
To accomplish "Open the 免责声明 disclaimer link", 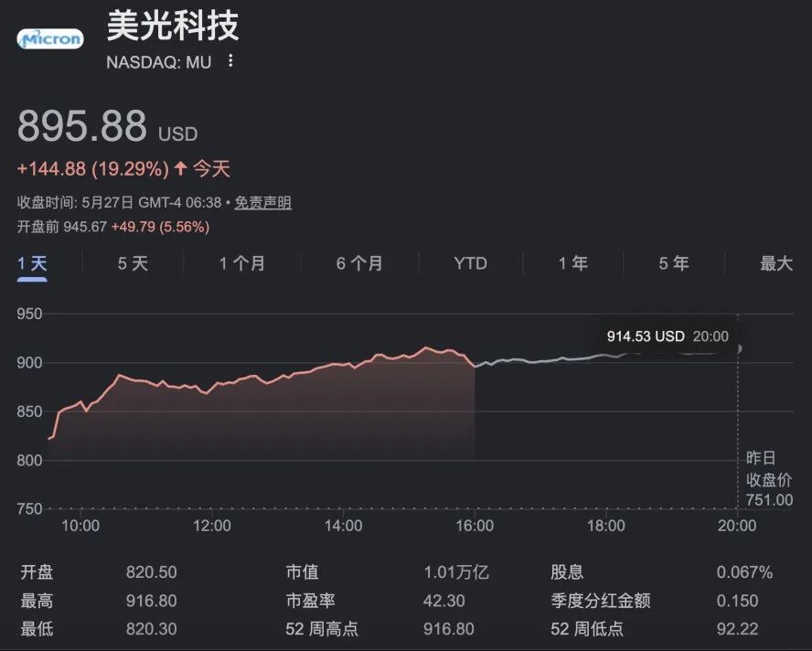I will click(263, 202).
